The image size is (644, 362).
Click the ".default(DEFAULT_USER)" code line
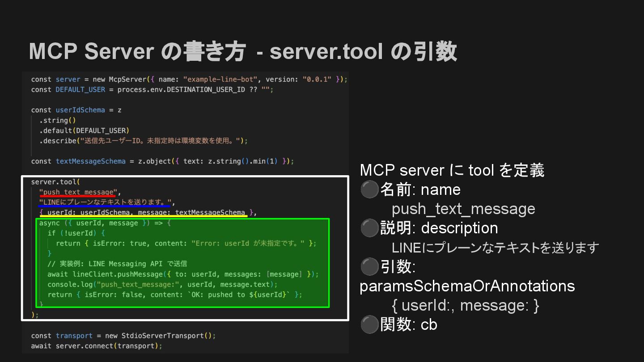(84, 130)
